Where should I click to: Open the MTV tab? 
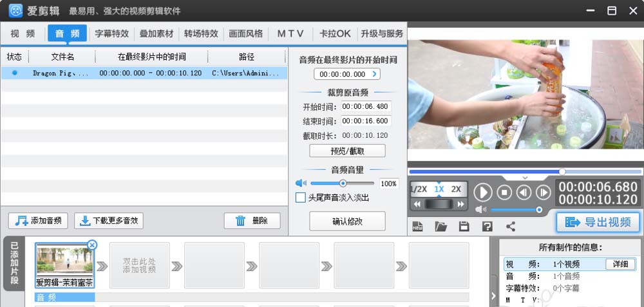[x=290, y=33]
